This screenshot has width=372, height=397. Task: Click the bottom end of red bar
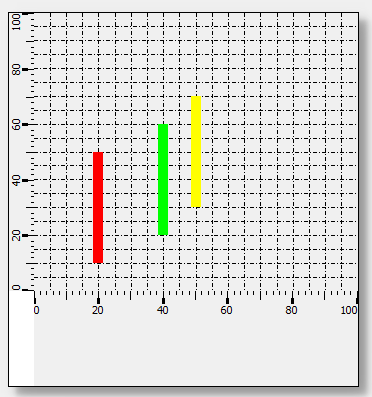[x=98, y=262]
